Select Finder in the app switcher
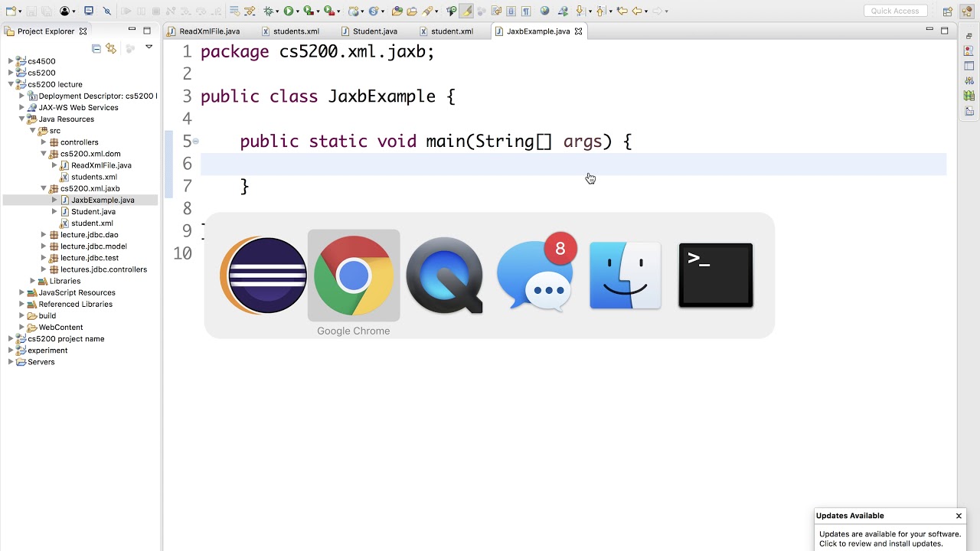Image resolution: width=980 pixels, height=551 pixels. [x=626, y=275]
